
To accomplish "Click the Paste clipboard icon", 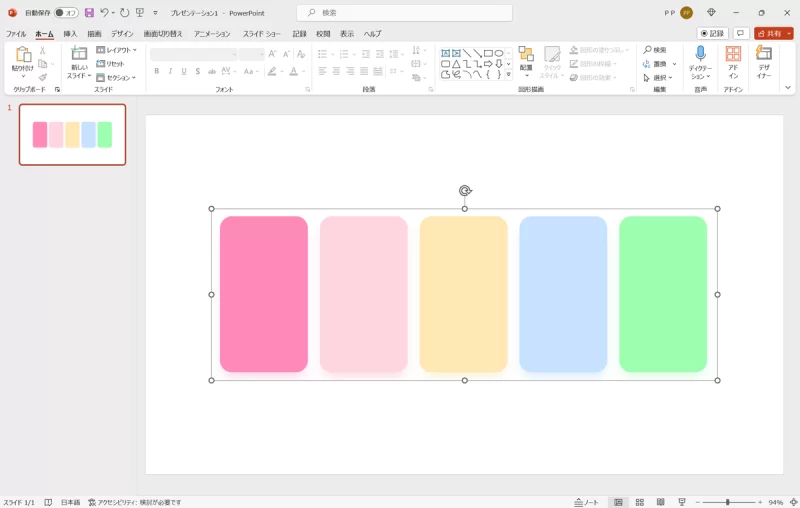I will (x=22, y=54).
